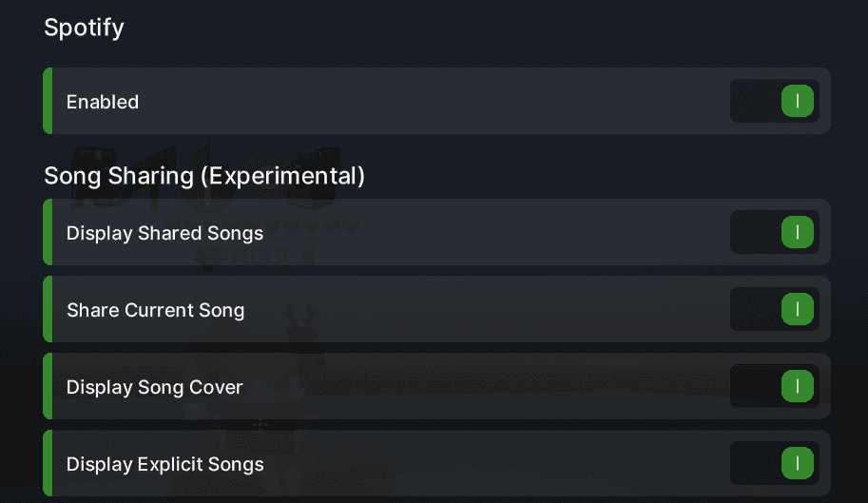Click the Spotify section heading

point(85,28)
